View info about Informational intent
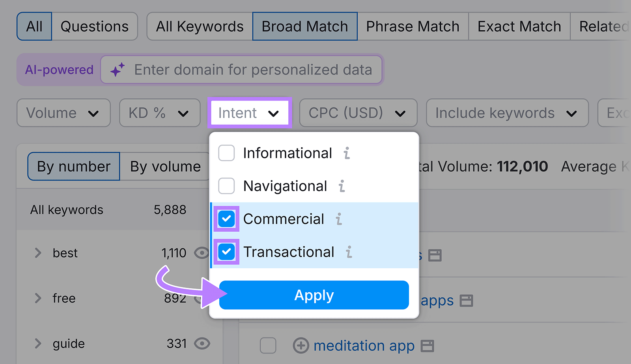Image resolution: width=631 pixels, height=364 pixels. tap(347, 154)
